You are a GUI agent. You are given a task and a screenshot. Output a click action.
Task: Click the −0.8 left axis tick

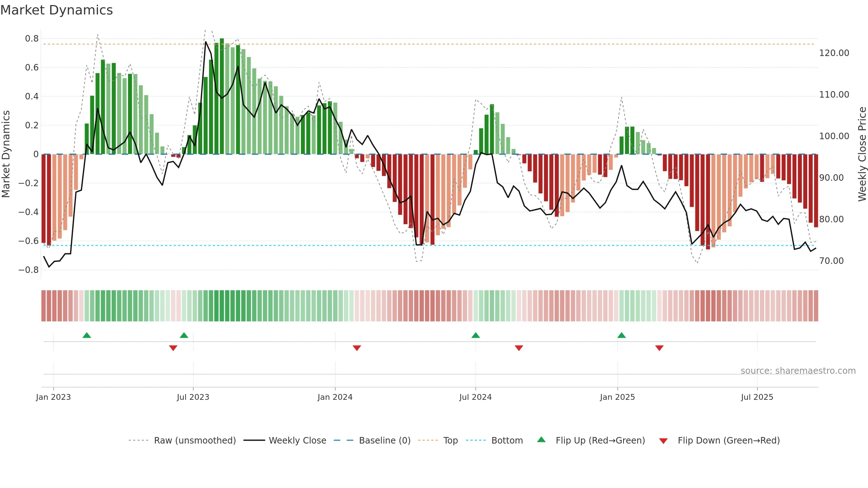click(29, 270)
